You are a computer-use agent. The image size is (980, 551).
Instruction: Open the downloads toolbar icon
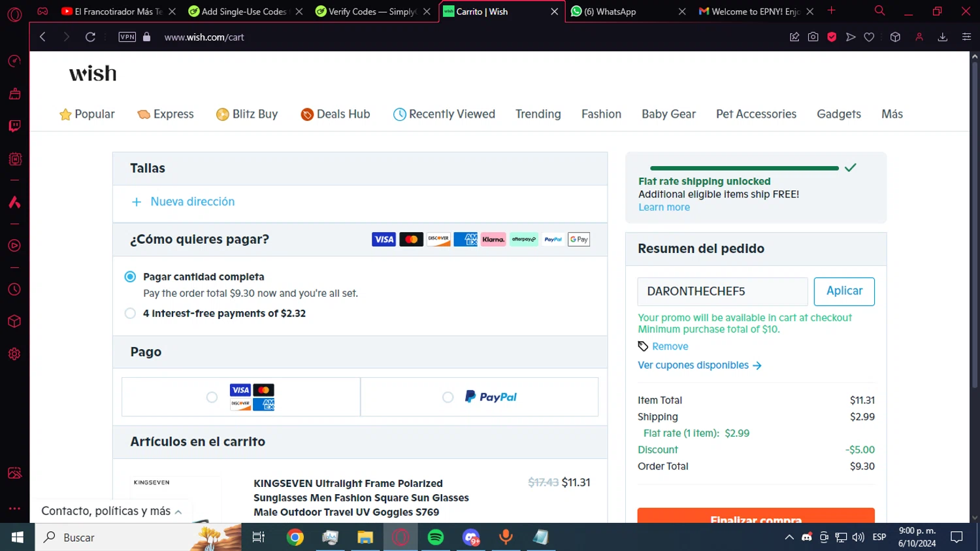click(943, 37)
